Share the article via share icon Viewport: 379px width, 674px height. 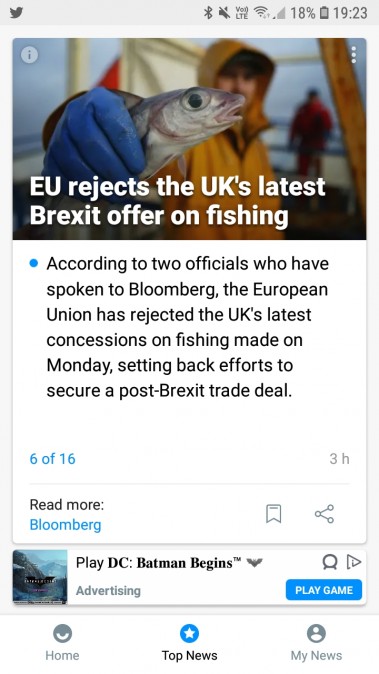pos(324,514)
